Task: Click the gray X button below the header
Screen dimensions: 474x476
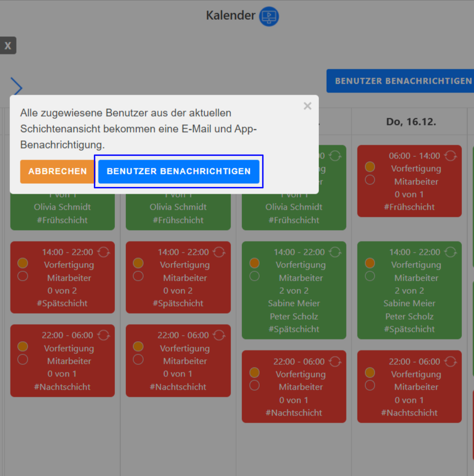Action: [8, 46]
